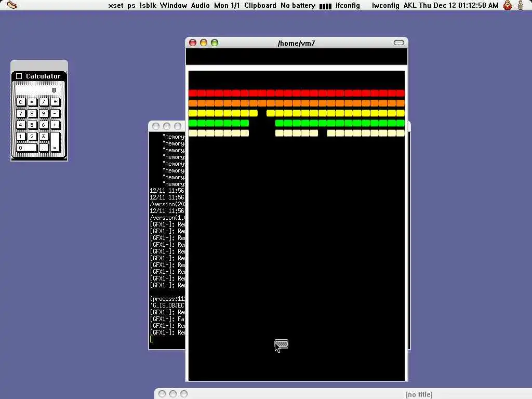Viewport: 532px width, 399px height.
Task: Click the first grey button of [no title] window
Action: point(162,394)
